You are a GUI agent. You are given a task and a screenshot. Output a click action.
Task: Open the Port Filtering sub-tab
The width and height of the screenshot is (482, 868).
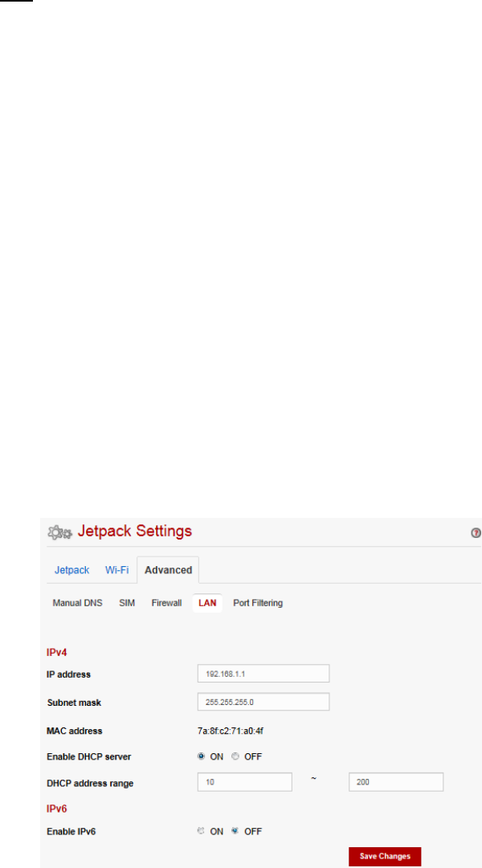(x=258, y=603)
